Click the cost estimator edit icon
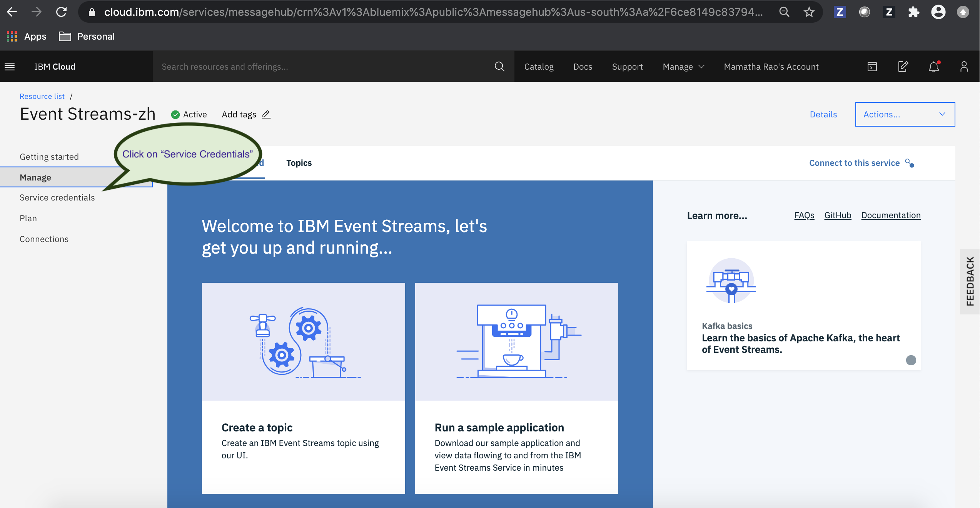 (903, 67)
